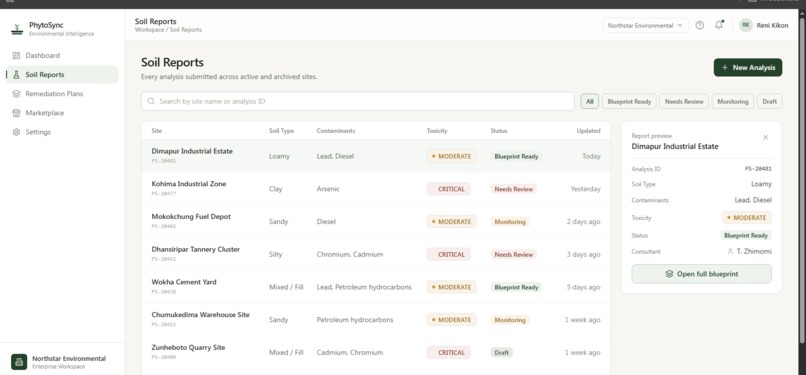Open Settings page
The height and width of the screenshot is (375, 806).
pyautogui.click(x=62, y=132)
